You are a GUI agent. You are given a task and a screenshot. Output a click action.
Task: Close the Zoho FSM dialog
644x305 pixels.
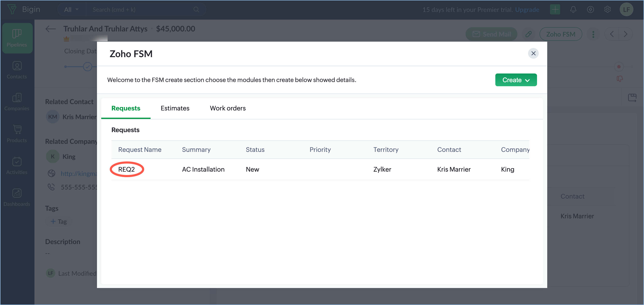pos(533,53)
